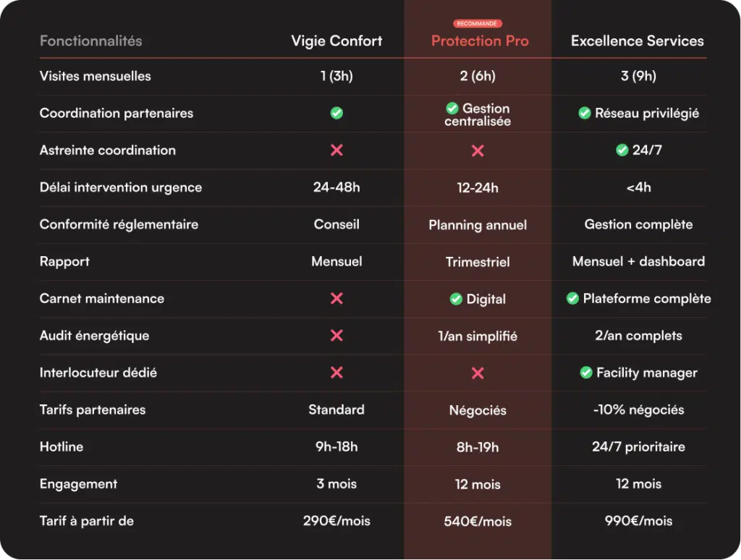Viewport: 741px width, 560px height.
Task: Click the Fonctionnalités column heading
Action: (90, 41)
